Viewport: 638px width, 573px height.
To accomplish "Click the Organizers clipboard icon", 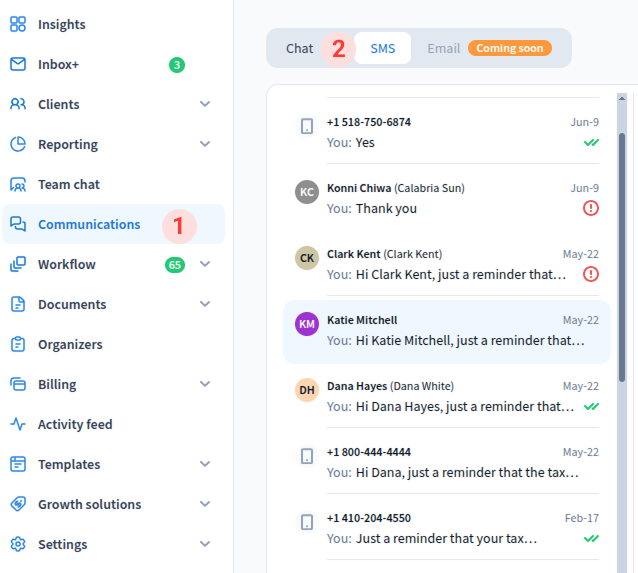I will click(x=18, y=344).
